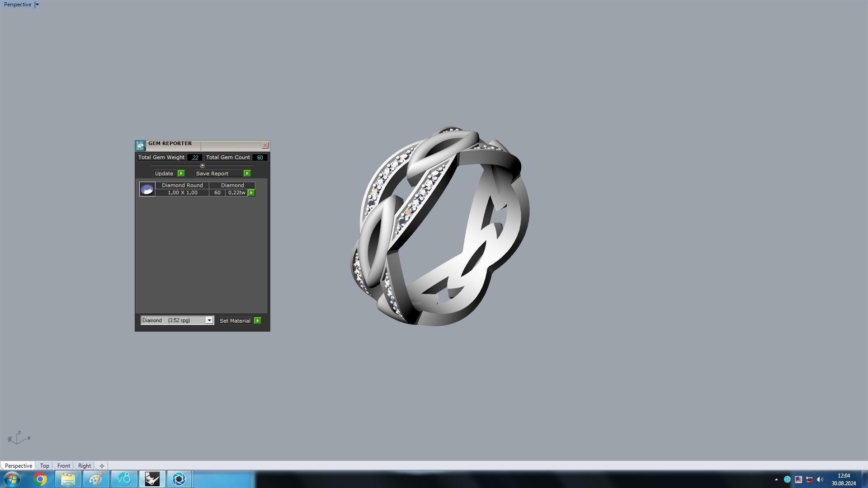Open File Explorer from the taskbar
This screenshot has width=868, height=488.
pyautogui.click(x=68, y=479)
